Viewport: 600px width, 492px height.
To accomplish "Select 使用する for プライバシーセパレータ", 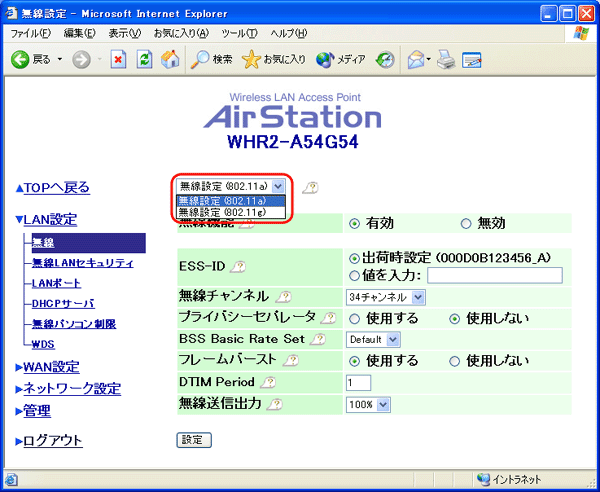I will 355,319.
